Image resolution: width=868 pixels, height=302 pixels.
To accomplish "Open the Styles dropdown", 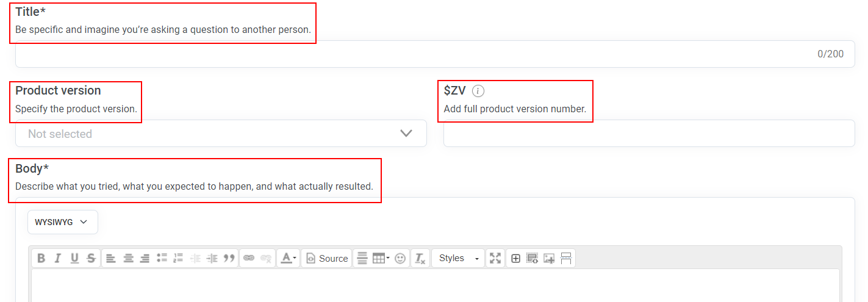I will tap(457, 259).
